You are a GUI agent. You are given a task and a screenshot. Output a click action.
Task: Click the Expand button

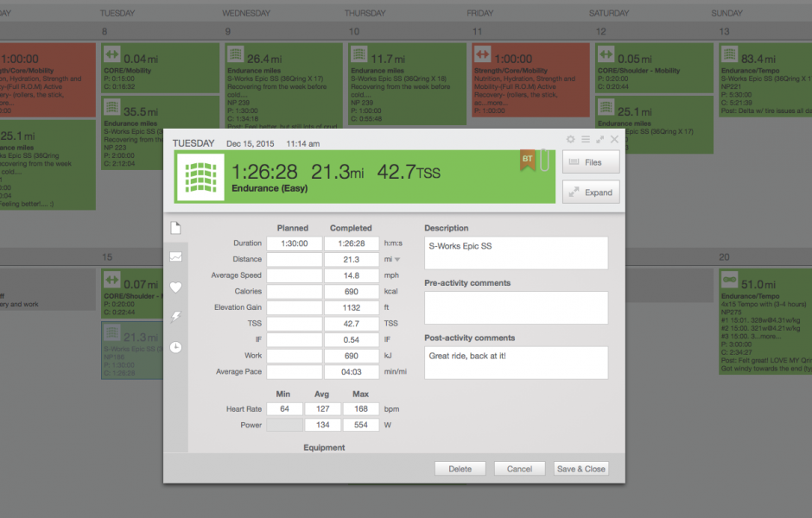click(591, 192)
